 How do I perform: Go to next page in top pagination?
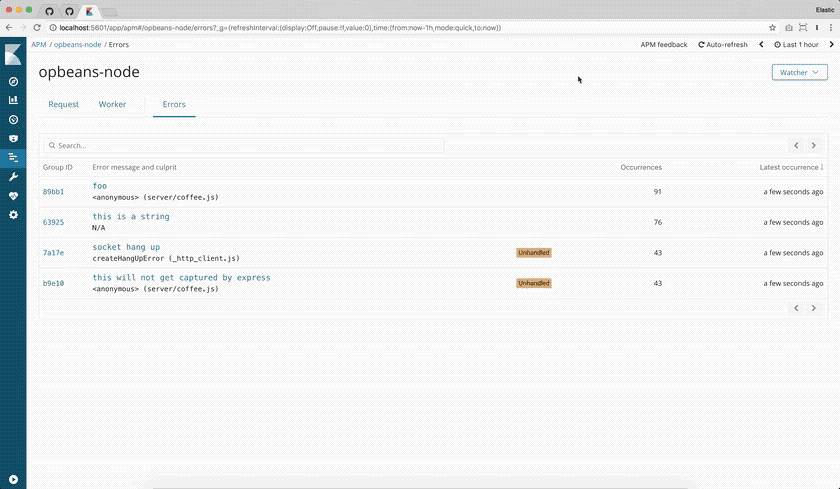tap(814, 146)
